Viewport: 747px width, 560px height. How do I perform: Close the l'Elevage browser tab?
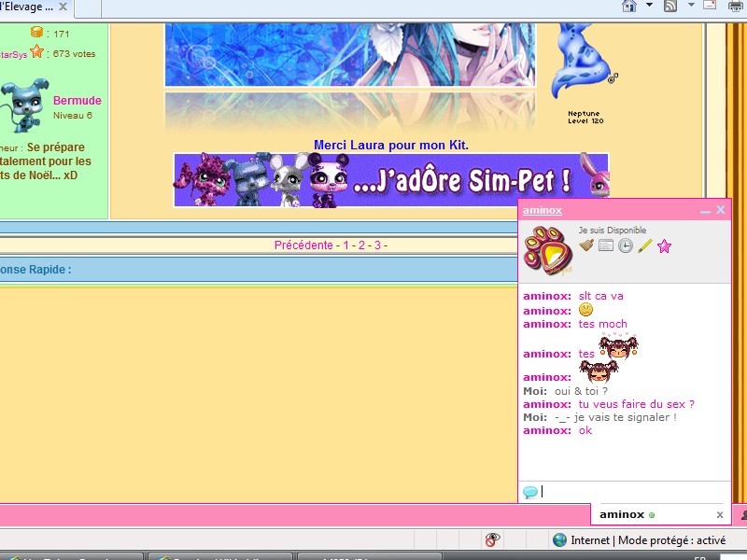tap(63, 7)
